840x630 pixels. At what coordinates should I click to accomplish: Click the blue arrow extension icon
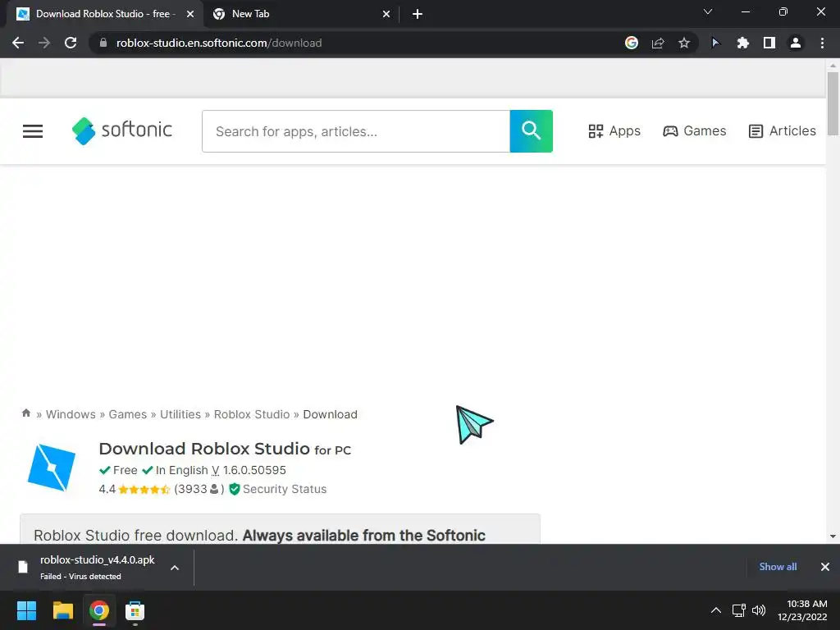coord(715,43)
